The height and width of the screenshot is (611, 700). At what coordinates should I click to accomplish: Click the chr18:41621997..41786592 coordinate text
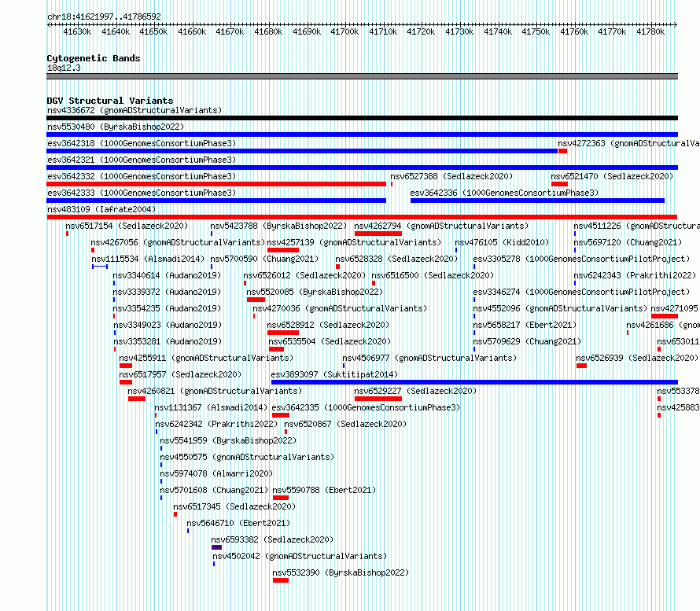[x=104, y=17]
